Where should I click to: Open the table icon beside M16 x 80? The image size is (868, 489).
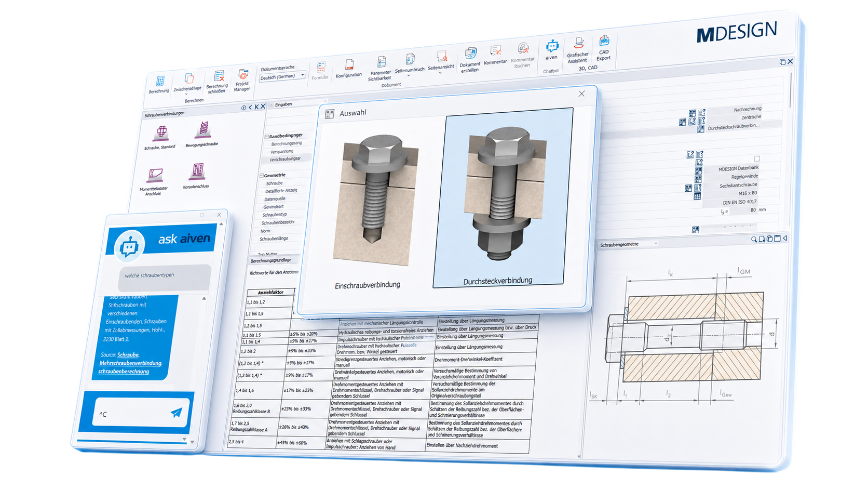697,196
